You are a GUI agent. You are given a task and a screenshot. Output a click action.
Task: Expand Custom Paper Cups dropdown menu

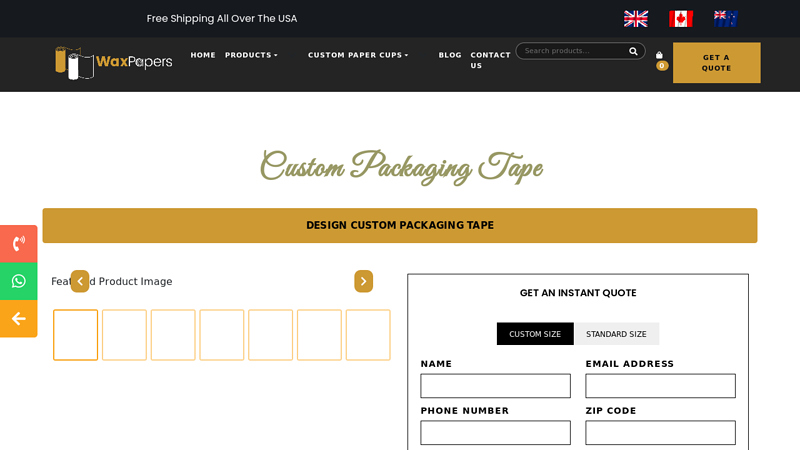click(358, 55)
